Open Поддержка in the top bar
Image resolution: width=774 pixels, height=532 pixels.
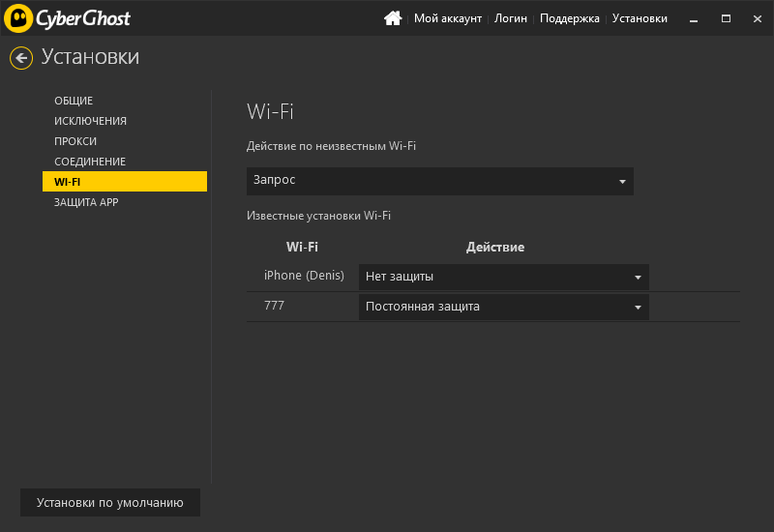click(569, 18)
